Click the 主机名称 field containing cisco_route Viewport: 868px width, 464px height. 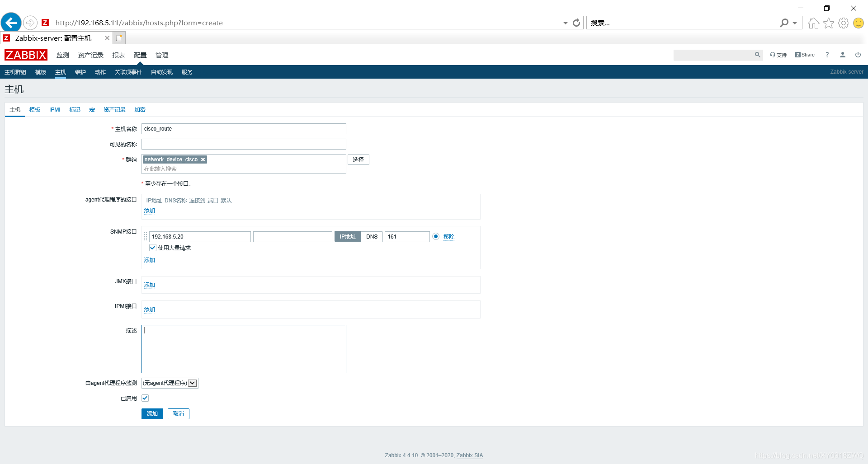pyautogui.click(x=244, y=129)
